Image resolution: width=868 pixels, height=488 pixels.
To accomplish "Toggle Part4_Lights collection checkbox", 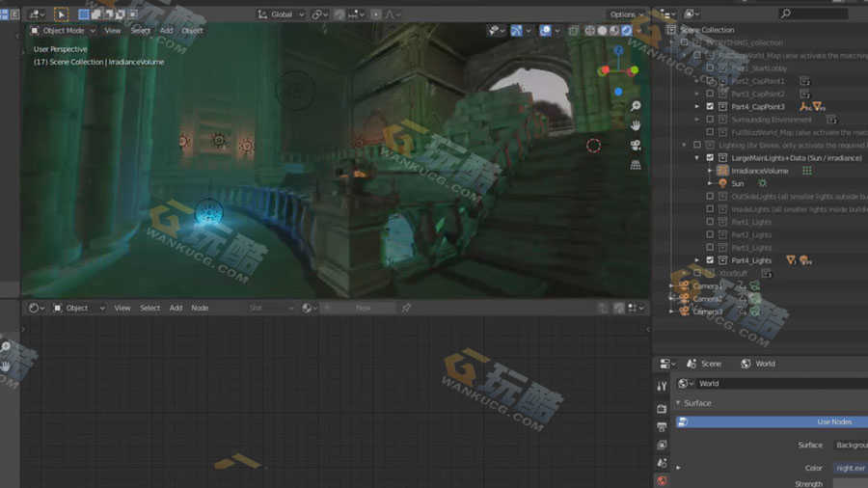I will (710, 260).
